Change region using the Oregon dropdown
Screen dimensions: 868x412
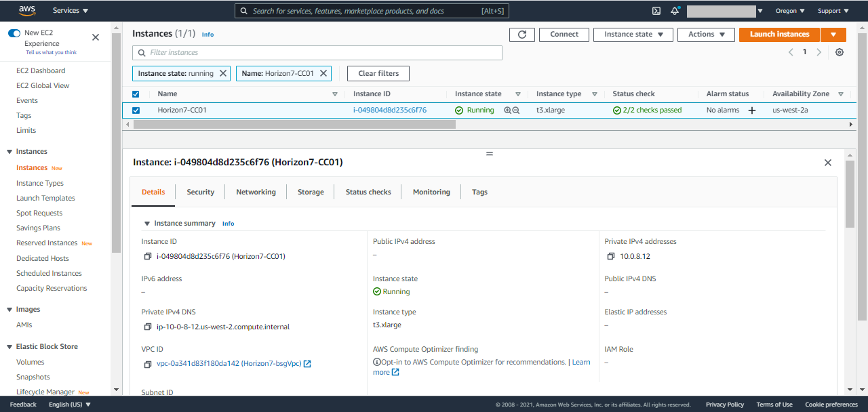[790, 10]
